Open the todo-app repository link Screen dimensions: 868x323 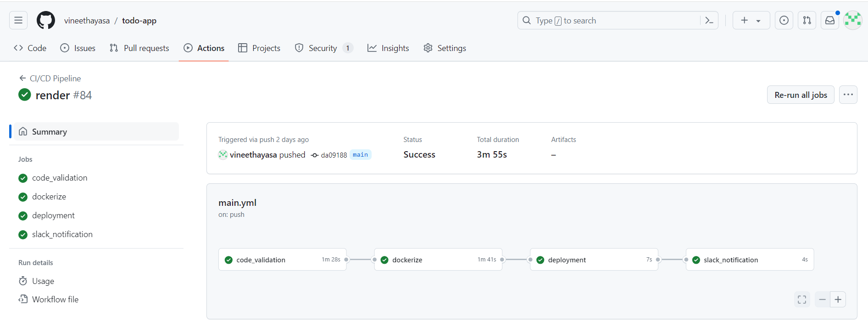139,21
